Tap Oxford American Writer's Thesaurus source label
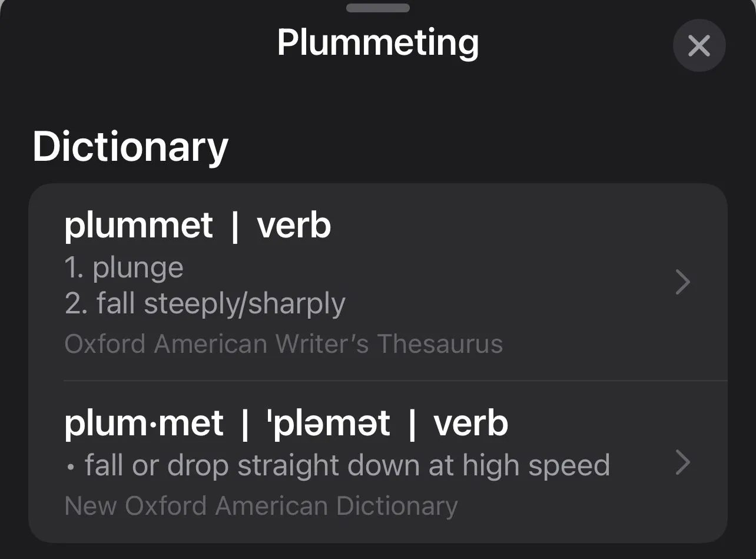The image size is (756, 559). (283, 344)
